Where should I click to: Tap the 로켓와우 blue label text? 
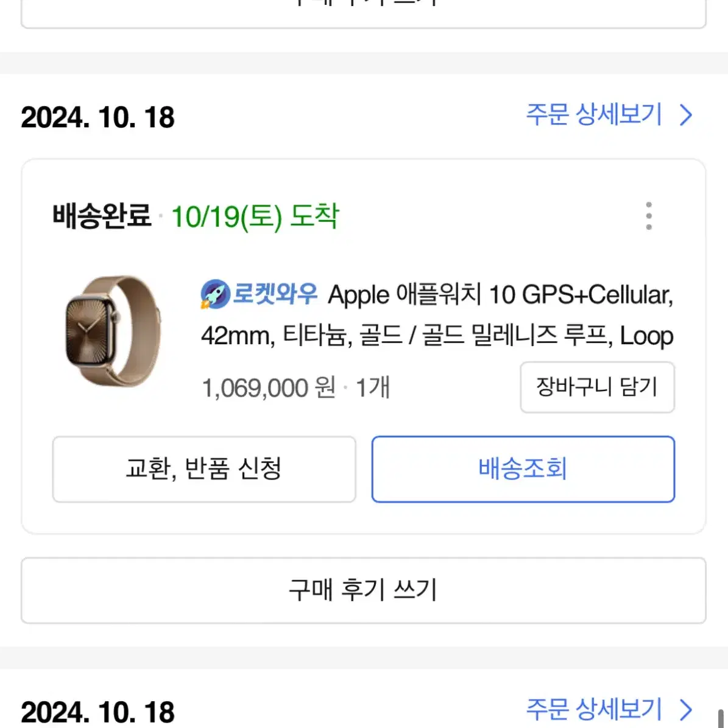(x=274, y=294)
